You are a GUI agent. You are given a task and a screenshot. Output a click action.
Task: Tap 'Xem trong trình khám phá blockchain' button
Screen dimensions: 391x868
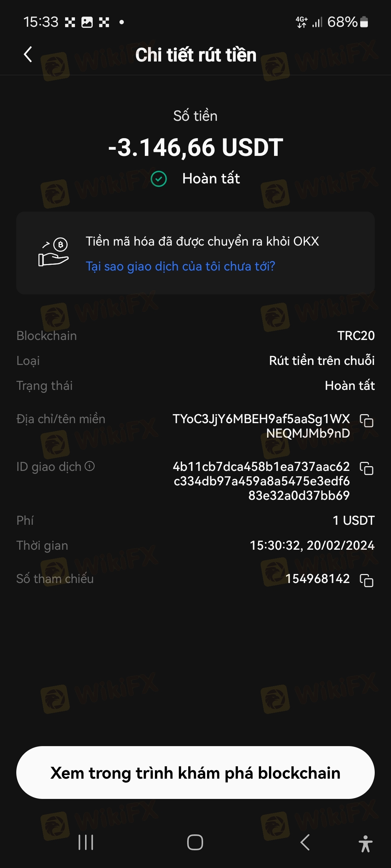point(195,773)
